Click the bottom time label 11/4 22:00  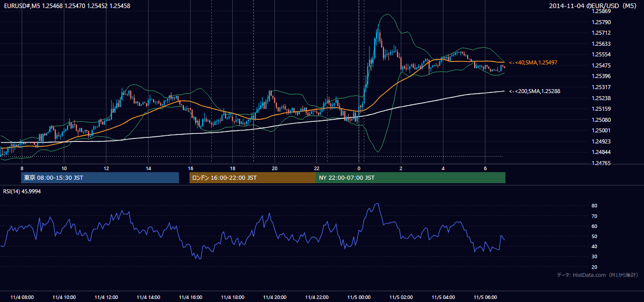[x=316, y=297]
